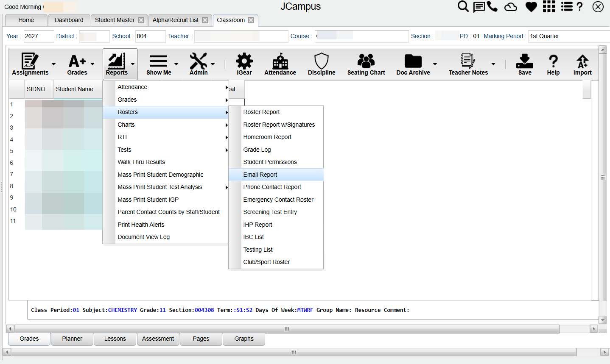Sort by the Student Name column header
The width and height of the screenshot is (610, 364).
[75, 89]
